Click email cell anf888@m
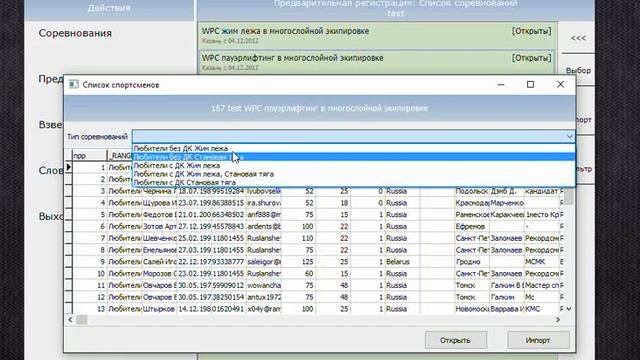 [264, 215]
